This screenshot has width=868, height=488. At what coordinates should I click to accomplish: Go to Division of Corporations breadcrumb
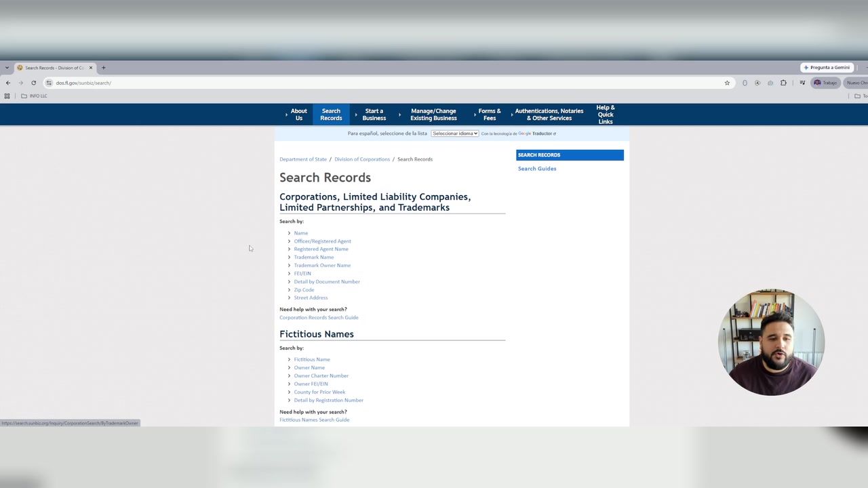[x=362, y=159]
